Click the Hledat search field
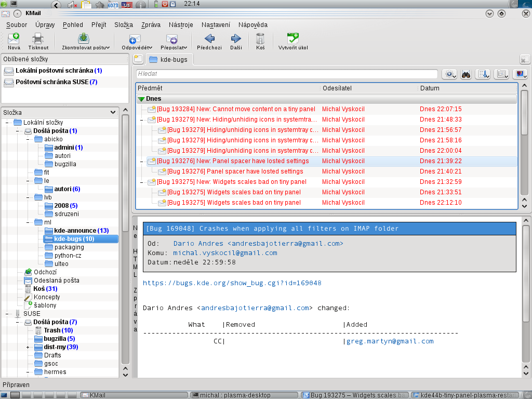 click(287, 74)
